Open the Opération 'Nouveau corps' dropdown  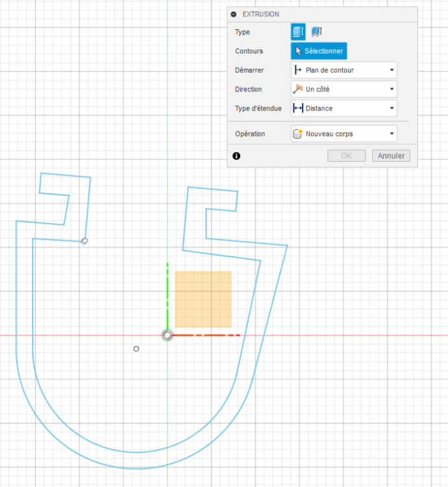click(x=344, y=134)
